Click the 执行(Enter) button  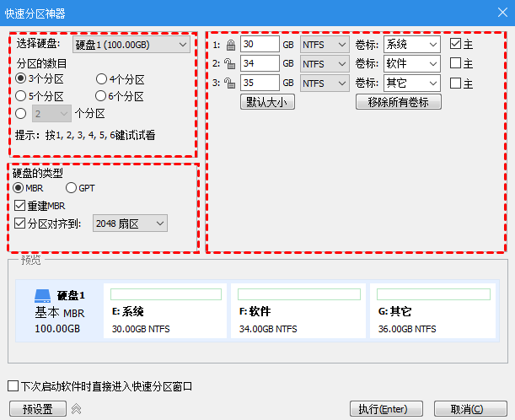click(x=386, y=409)
